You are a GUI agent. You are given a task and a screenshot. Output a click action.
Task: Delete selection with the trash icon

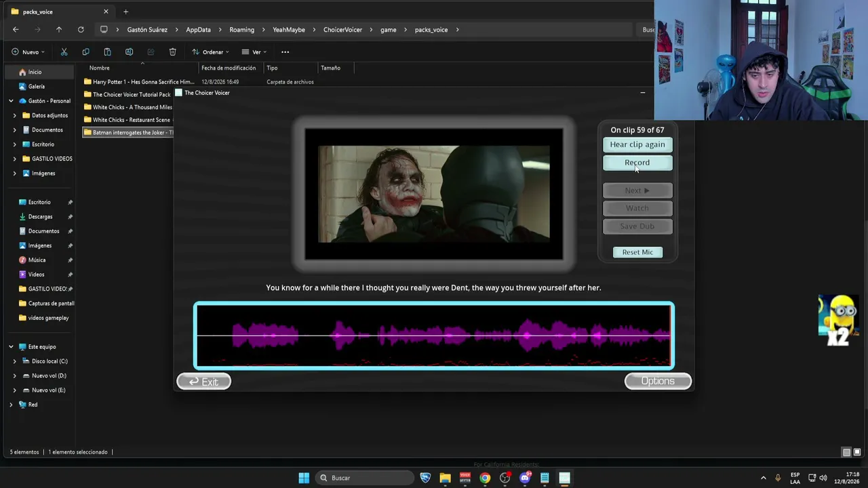(172, 52)
